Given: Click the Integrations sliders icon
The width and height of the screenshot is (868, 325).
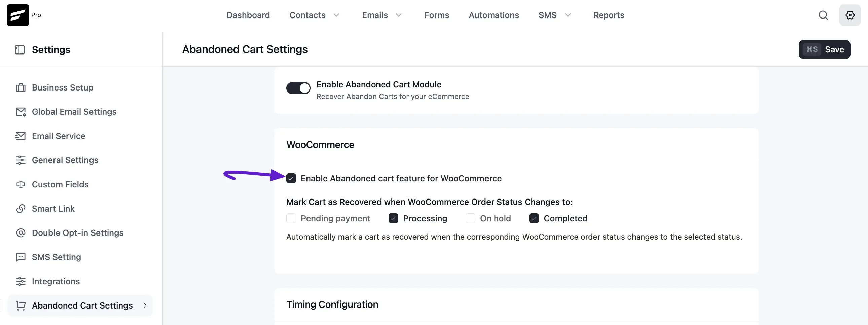Looking at the screenshot, I should point(21,282).
